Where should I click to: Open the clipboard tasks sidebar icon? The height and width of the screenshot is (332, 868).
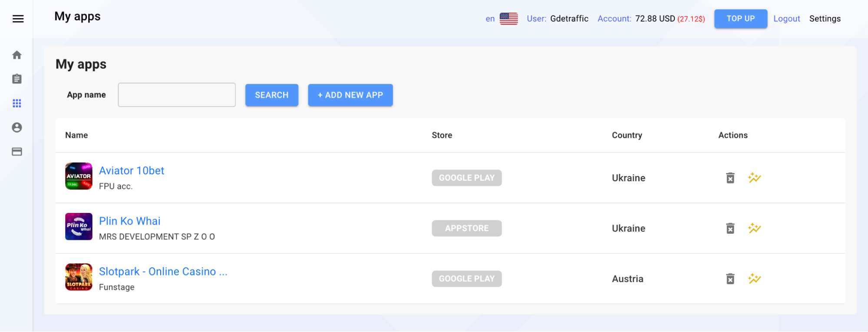(x=17, y=79)
